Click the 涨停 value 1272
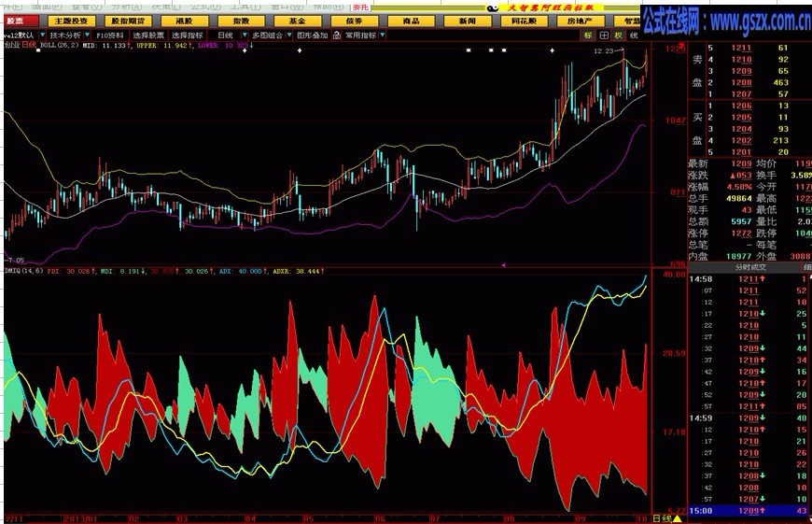The width and height of the screenshot is (812, 524). (742, 234)
